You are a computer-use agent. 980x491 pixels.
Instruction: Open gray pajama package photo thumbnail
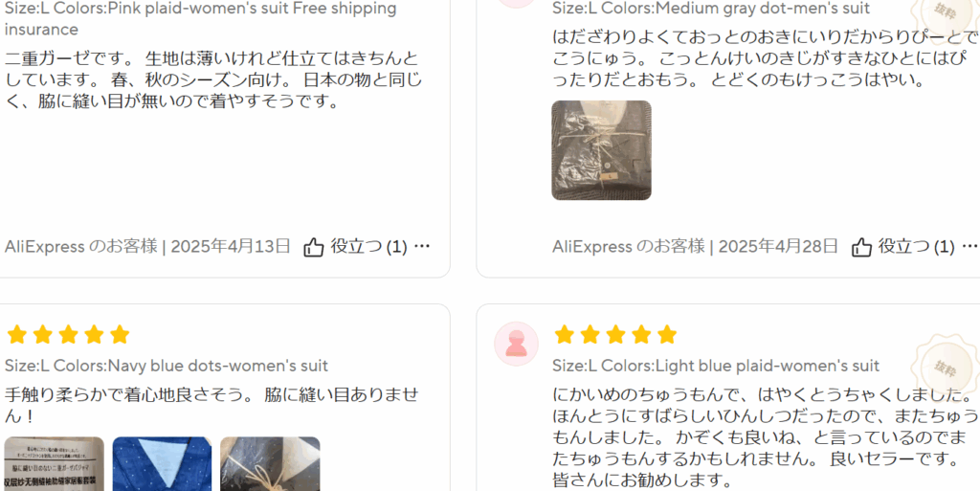tap(601, 150)
